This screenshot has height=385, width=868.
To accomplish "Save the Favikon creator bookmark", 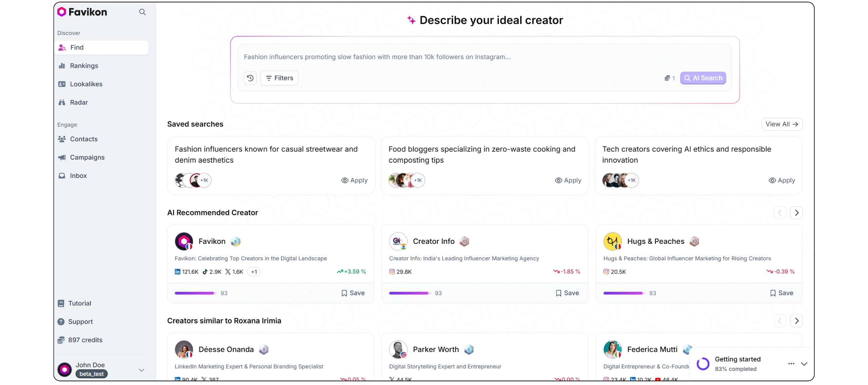I will (x=353, y=293).
